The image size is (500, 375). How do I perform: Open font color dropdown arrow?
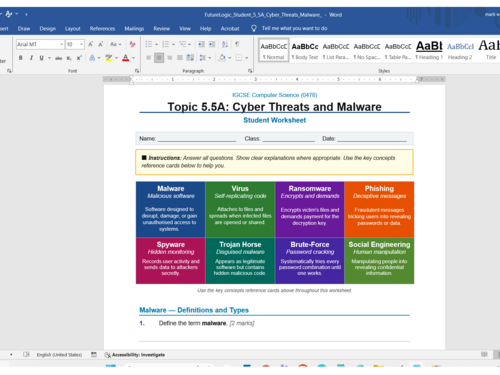pos(133,58)
